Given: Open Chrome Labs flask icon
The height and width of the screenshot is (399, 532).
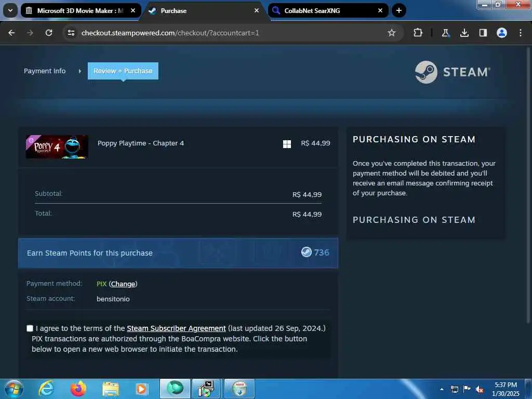Looking at the screenshot, I should (x=445, y=33).
